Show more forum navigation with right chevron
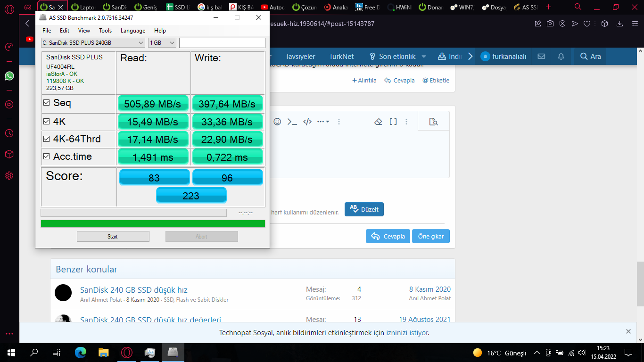The width and height of the screenshot is (644, 362). 470,57
